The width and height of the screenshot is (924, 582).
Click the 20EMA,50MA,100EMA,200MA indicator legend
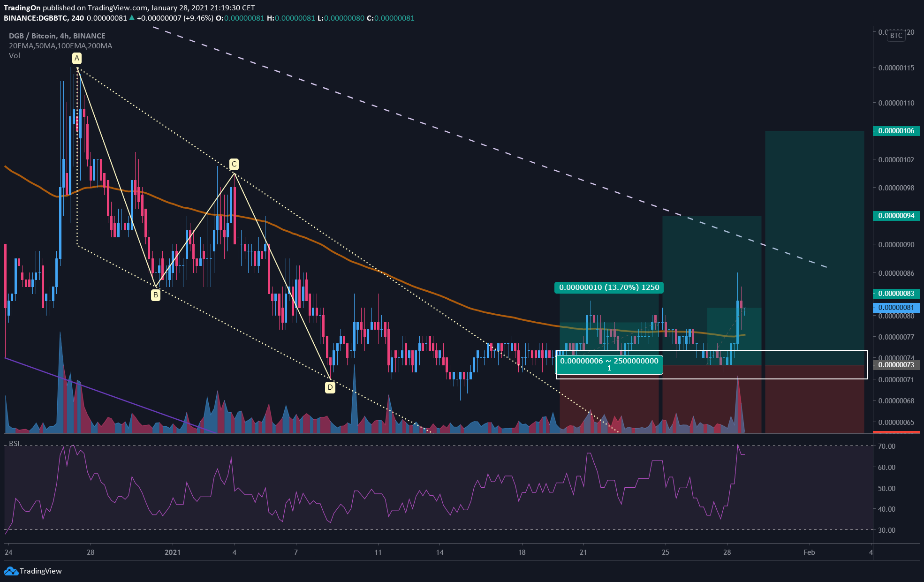(60, 45)
